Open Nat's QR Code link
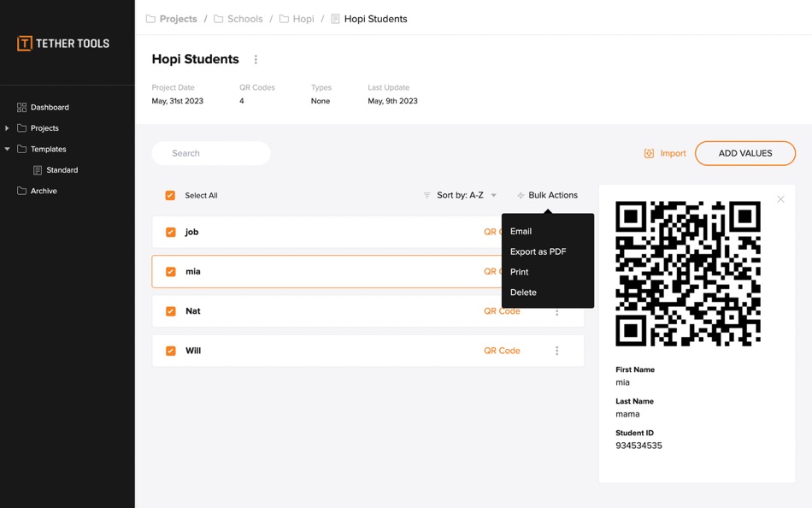The width and height of the screenshot is (812, 508). [x=502, y=312]
